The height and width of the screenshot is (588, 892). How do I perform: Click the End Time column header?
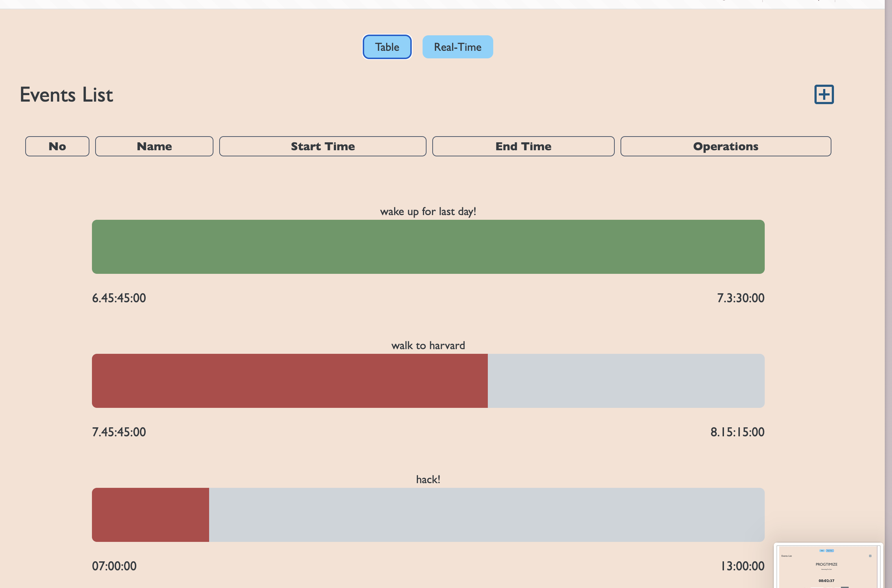523,146
